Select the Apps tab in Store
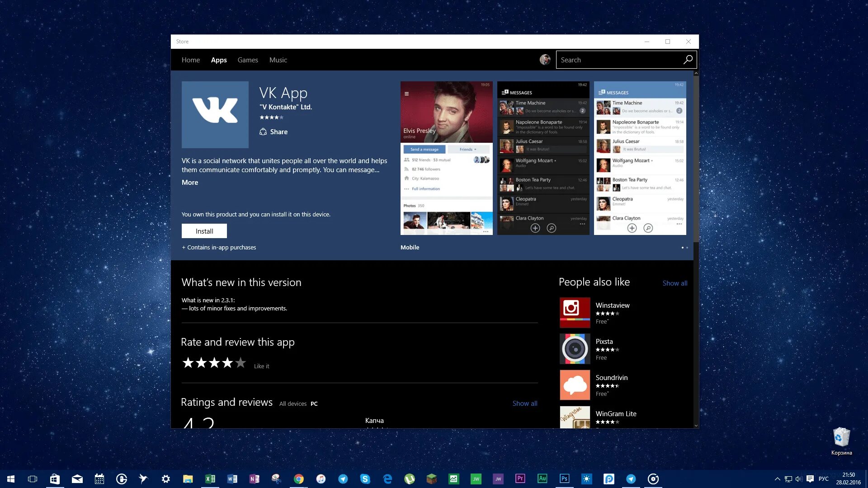This screenshot has height=488, width=868. 219,60
